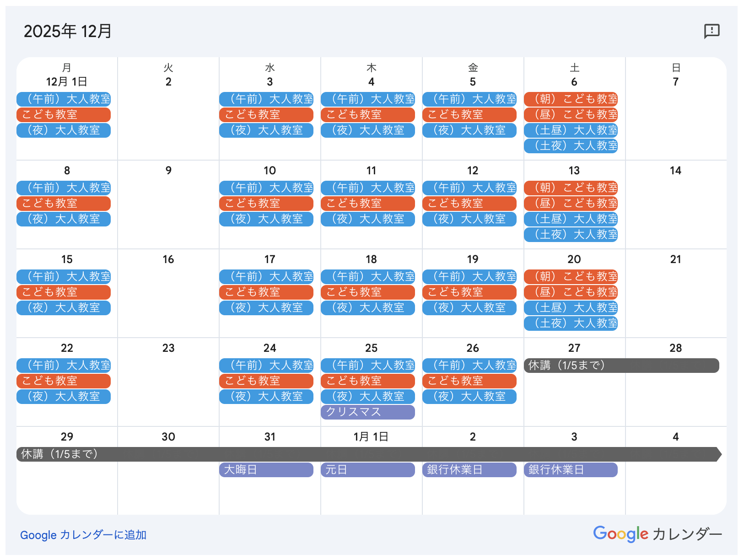Open こども教室 event on December 3rd
This screenshot has height=560, width=744.
tap(266, 114)
